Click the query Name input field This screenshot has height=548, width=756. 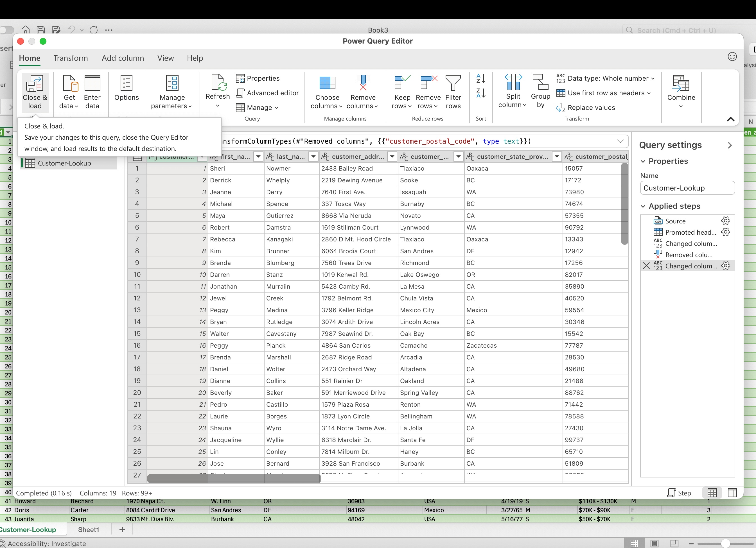pos(687,188)
